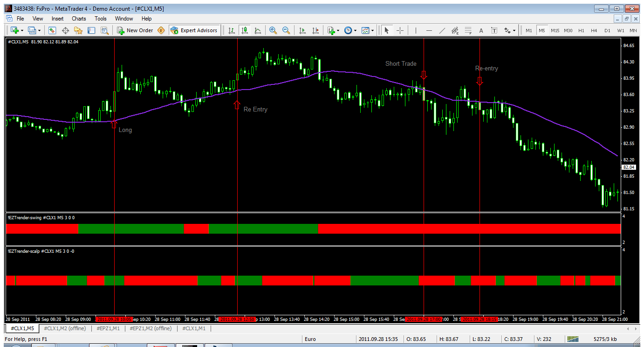Image resolution: width=644 pixels, height=347 pixels.
Task: Zoom out of the chart
Action: 286,30
